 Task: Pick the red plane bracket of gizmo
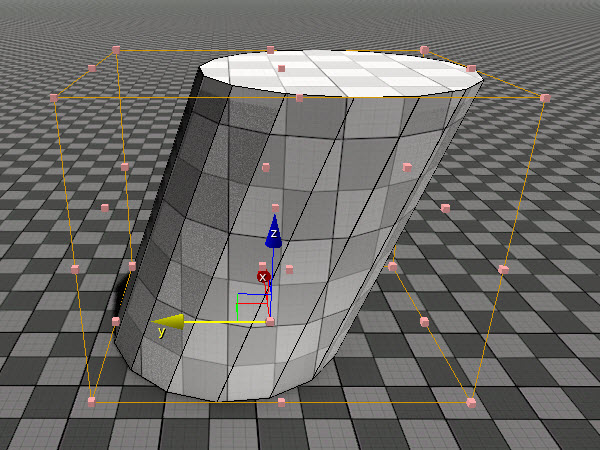254,303
